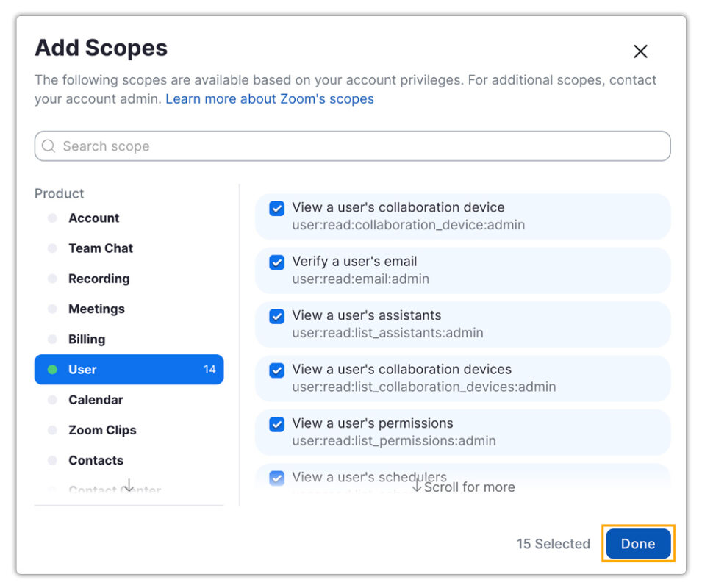Click the gray dot beside Billing

tap(52, 340)
